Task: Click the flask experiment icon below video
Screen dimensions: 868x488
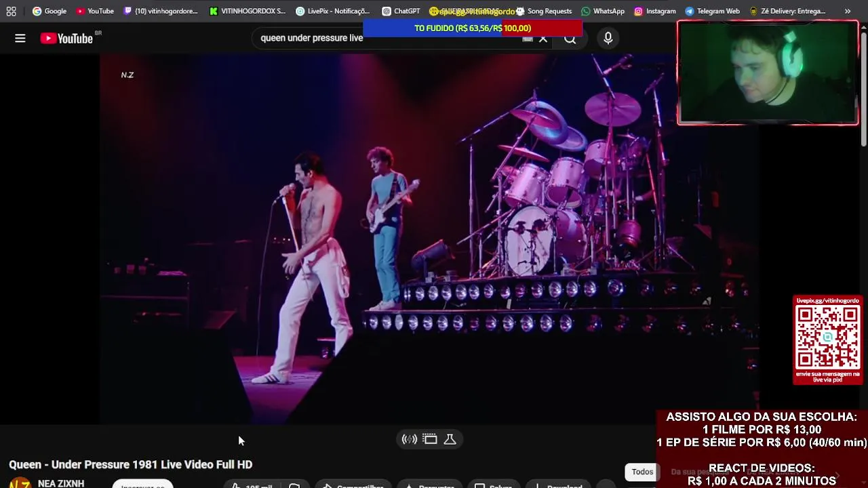Action: click(x=450, y=439)
